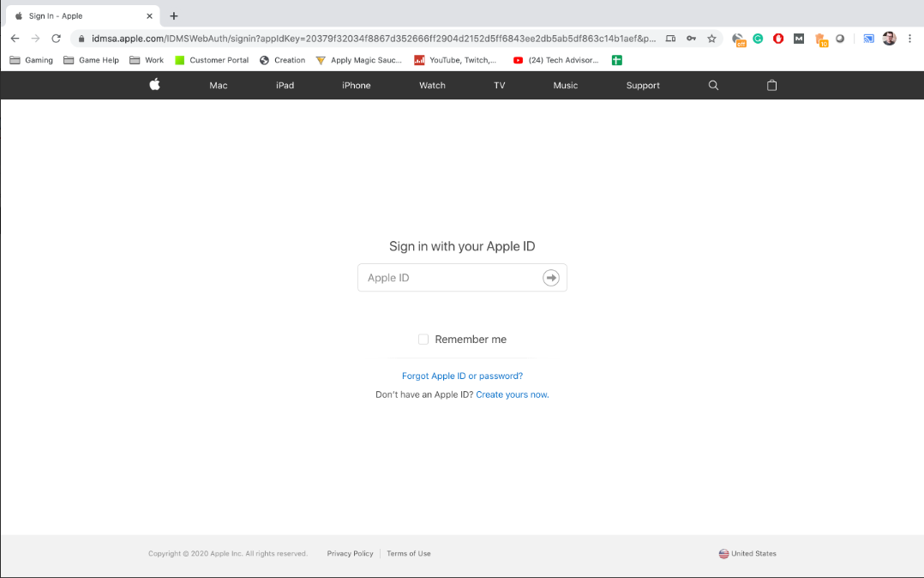Open Music in Apple navigation
Screen dimensions: 924x578
click(x=565, y=86)
